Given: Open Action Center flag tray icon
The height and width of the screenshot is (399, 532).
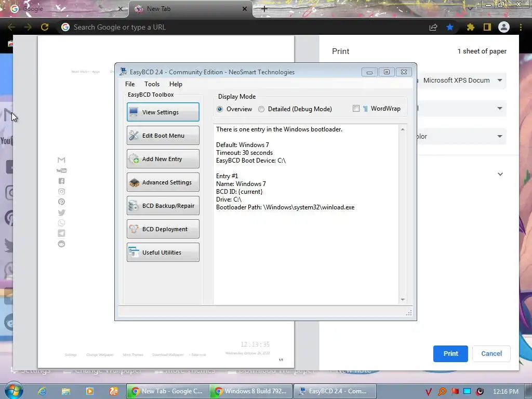Looking at the screenshot, I should click(455, 392).
